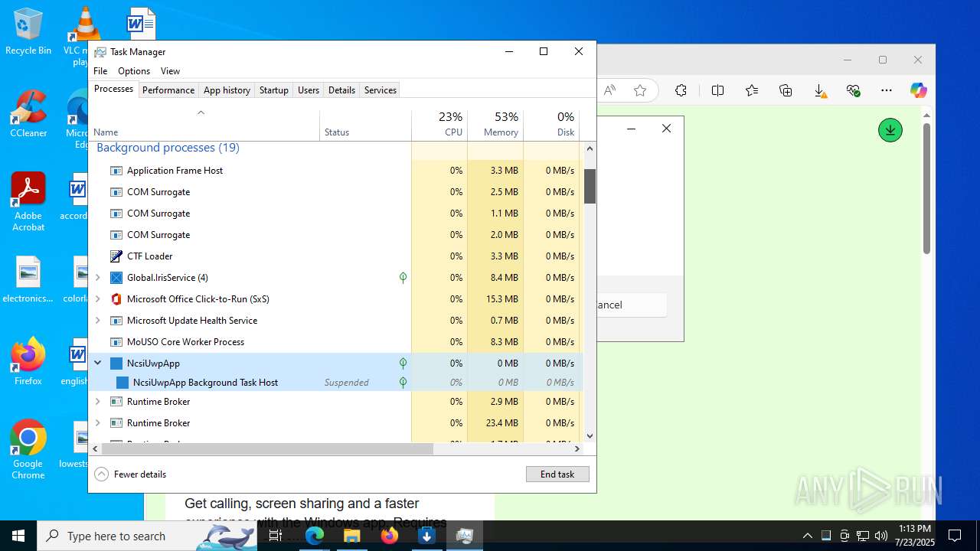The height and width of the screenshot is (551, 980).
Task: Switch to the App history tab
Action: pos(227,90)
